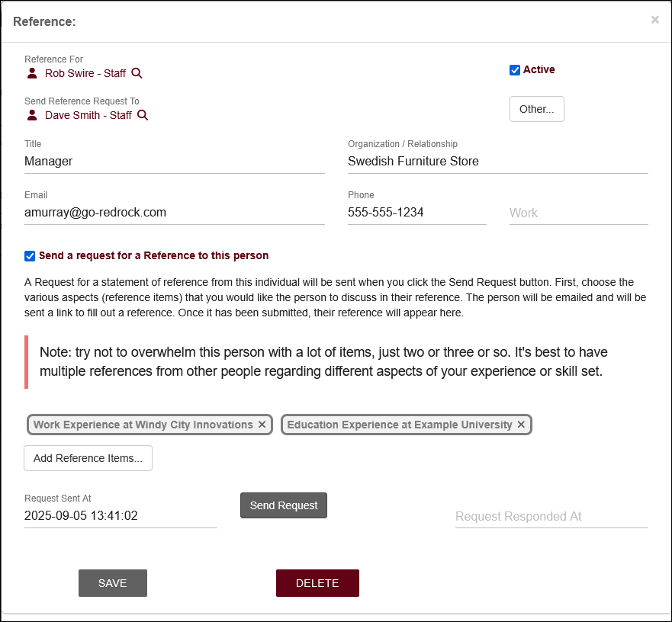Click person icon beside Rob Swire
Viewport: 672px width, 622px height.
pyautogui.click(x=32, y=74)
